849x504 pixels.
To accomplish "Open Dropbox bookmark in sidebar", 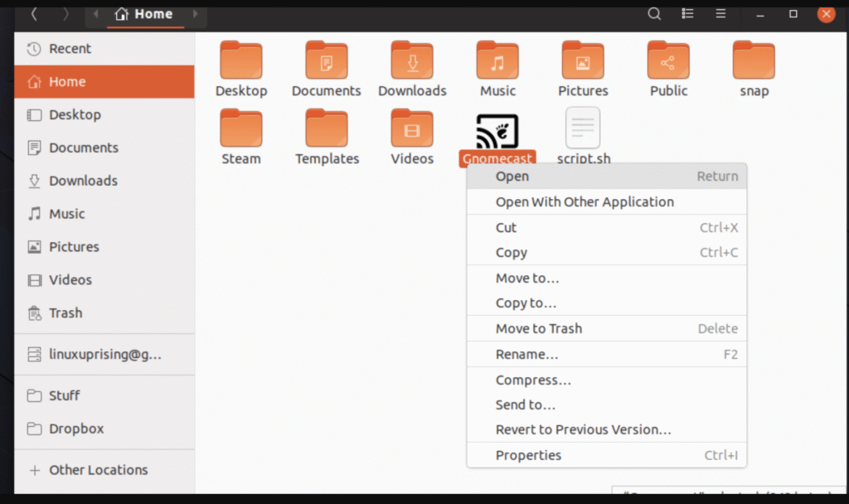I will tap(76, 429).
